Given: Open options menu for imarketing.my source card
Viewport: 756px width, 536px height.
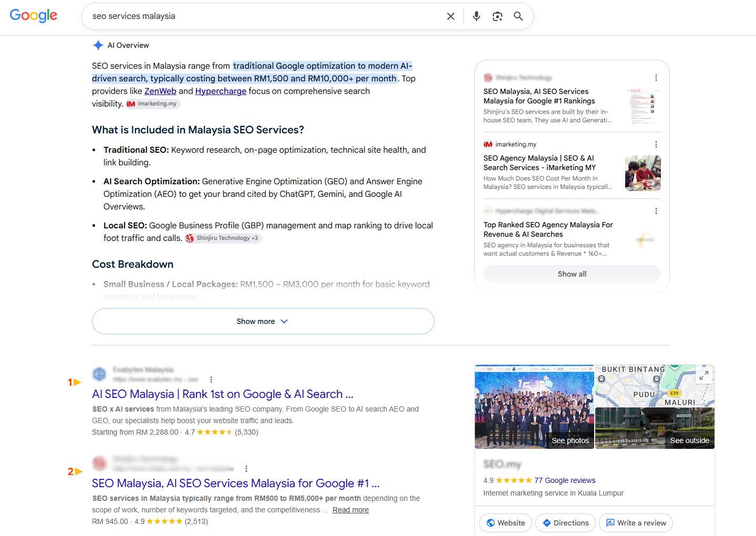Looking at the screenshot, I should 656,144.
